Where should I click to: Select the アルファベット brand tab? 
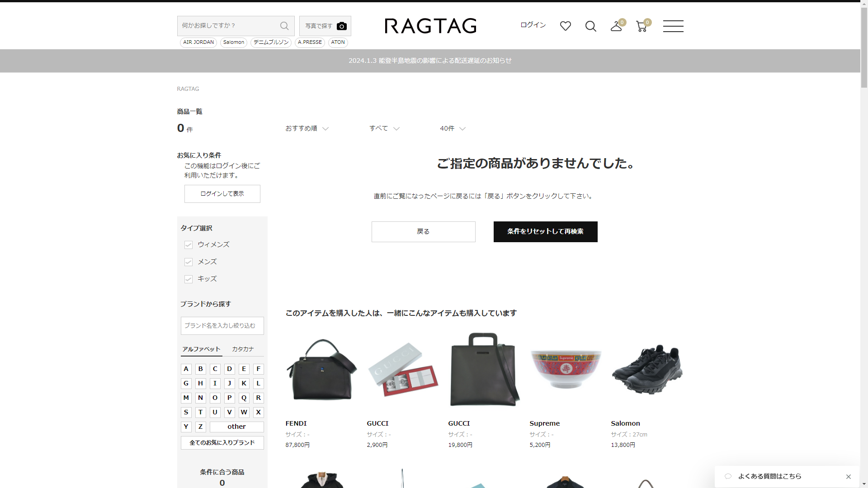coord(201,349)
